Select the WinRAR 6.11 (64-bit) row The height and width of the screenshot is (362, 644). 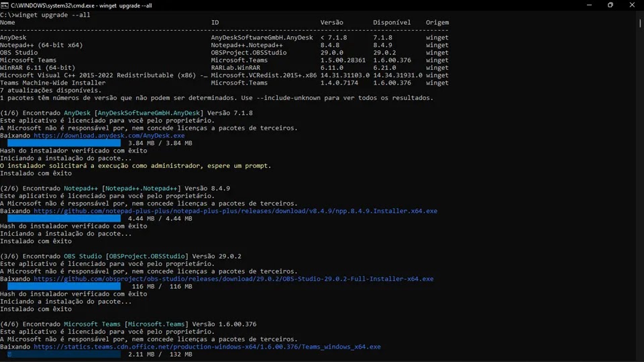pyautogui.click(x=38, y=68)
